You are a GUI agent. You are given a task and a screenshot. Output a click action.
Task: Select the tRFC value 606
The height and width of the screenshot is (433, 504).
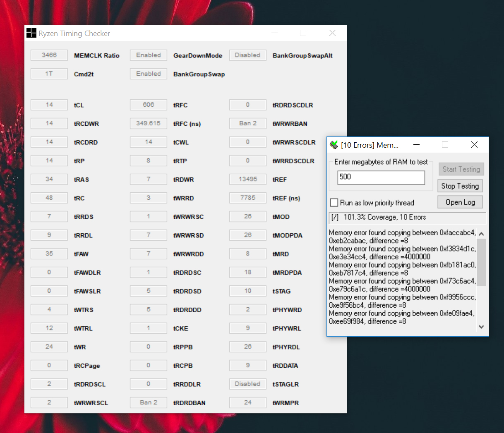pyautogui.click(x=149, y=105)
